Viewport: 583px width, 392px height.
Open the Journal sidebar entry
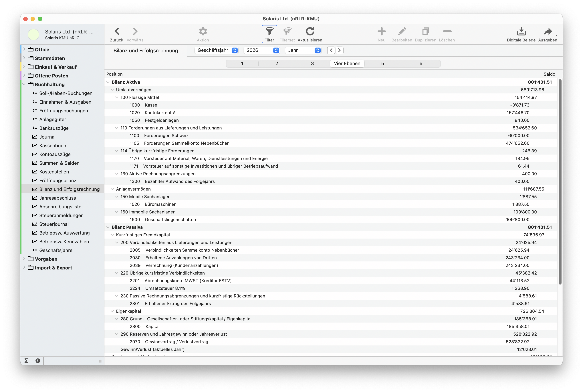pos(47,137)
